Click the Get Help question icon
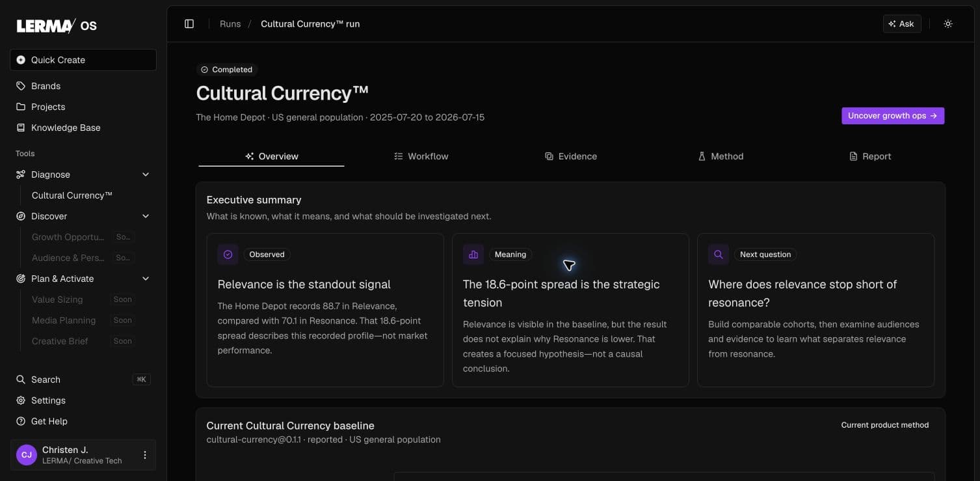980x481 pixels. (21, 421)
